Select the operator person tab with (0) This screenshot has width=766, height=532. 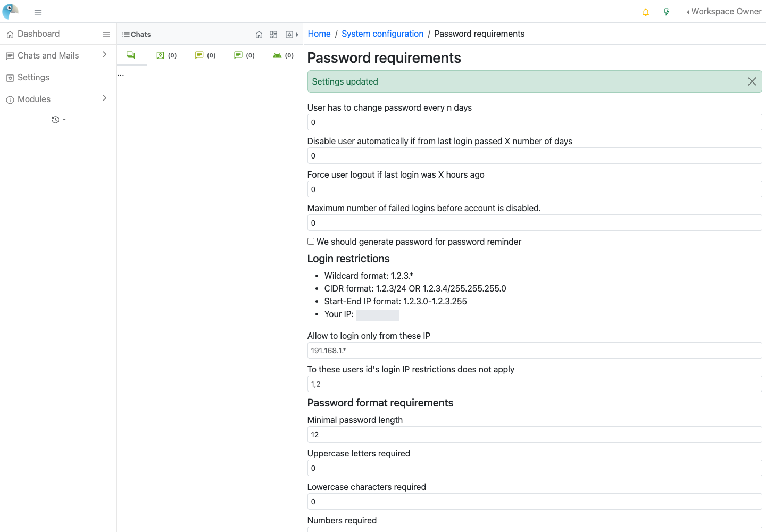click(x=166, y=55)
